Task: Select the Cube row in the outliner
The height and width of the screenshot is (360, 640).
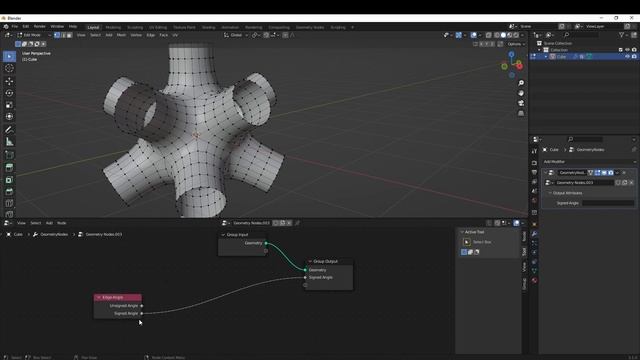Action: pyautogui.click(x=584, y=57)
